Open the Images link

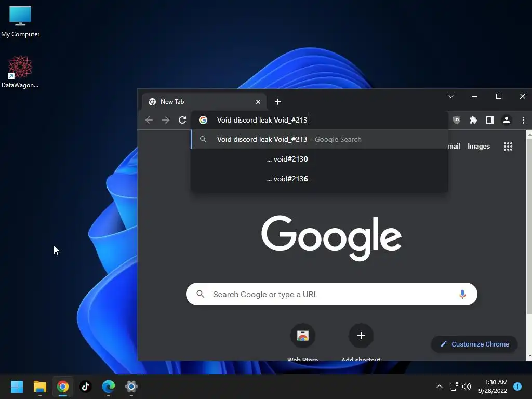478,147
